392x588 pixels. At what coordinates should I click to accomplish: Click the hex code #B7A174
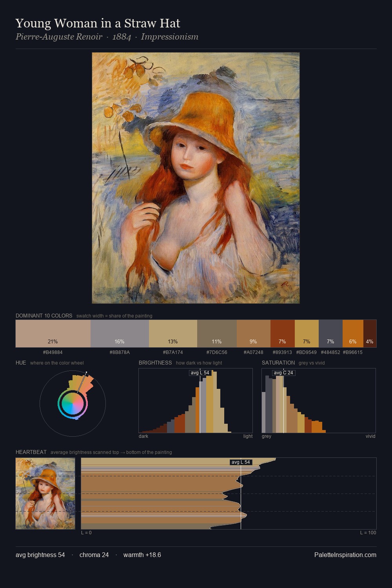(x=173, y=352)
